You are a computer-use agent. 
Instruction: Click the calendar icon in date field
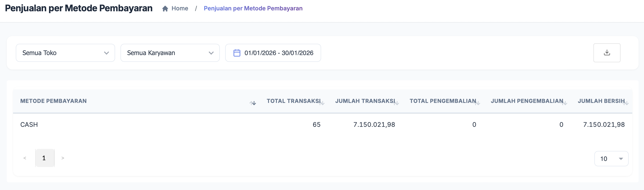coord(236,53)
